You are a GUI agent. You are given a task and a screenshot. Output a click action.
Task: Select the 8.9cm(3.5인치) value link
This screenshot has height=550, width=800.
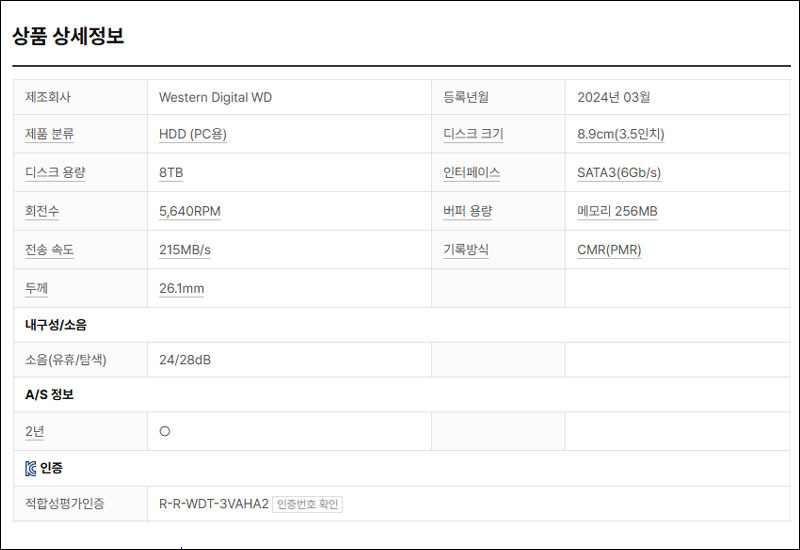[x=621, y=134]
